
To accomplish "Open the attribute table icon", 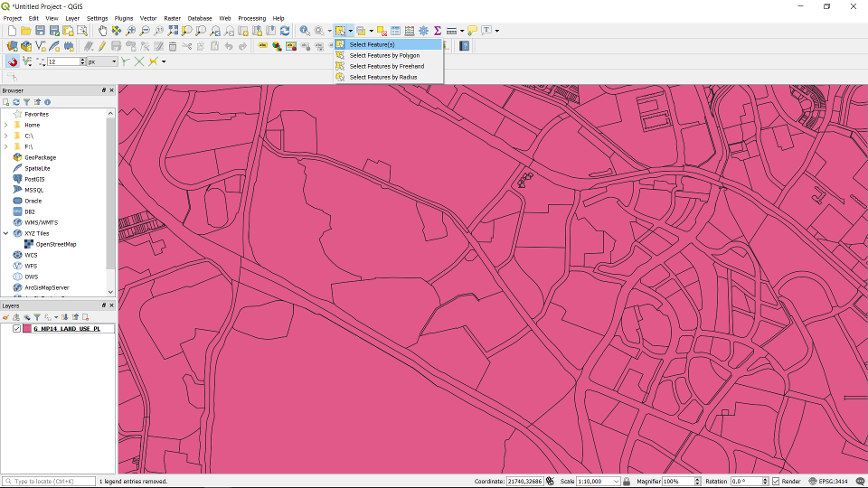I will click(395, 31).
